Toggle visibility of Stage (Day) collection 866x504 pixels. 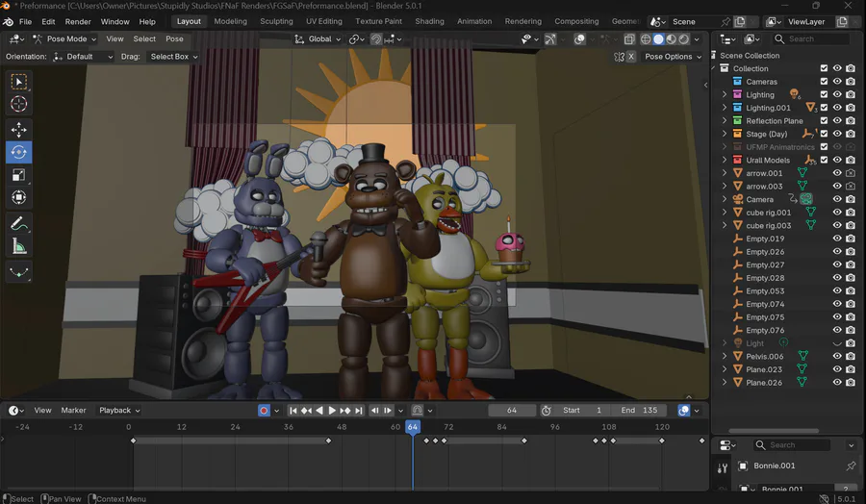(x=837, y=134)
